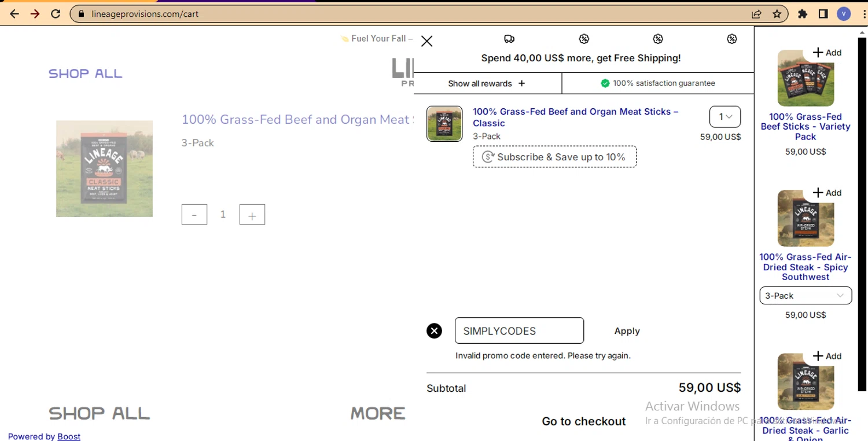Increase quantity with plus button on cart page

pos(252,215)
